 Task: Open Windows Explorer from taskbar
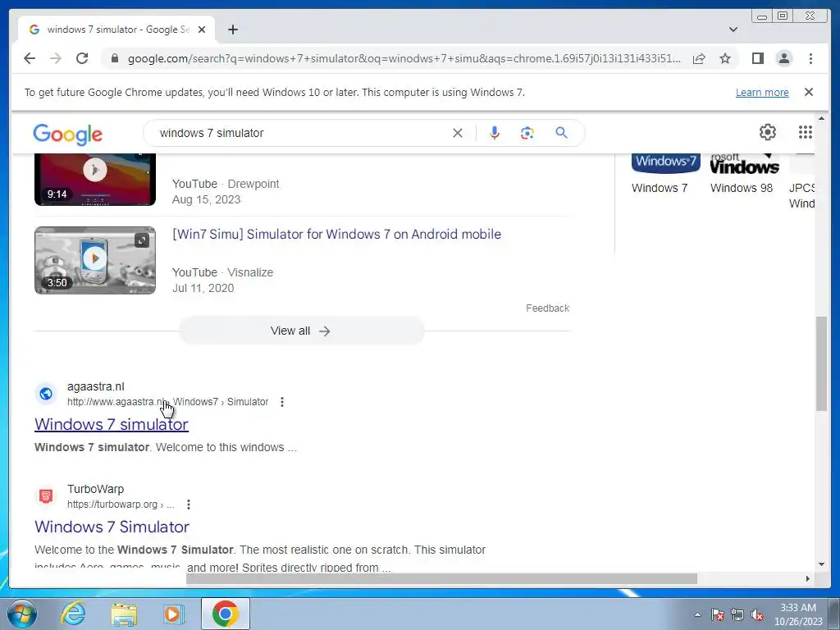[x=125, y=614]
